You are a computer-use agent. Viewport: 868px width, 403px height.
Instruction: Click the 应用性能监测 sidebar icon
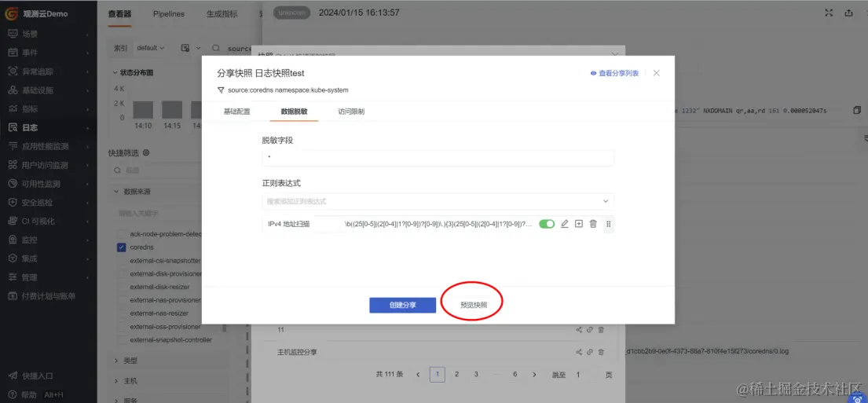[13, 147]
